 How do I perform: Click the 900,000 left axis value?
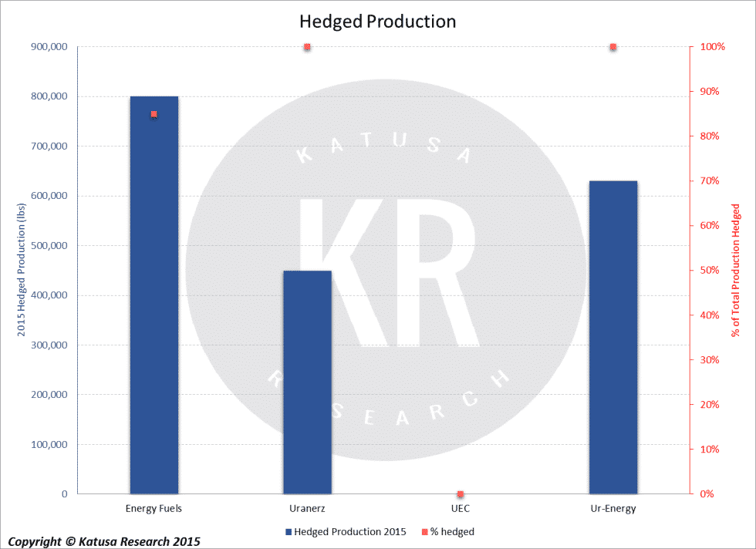[x=49, y=47]
